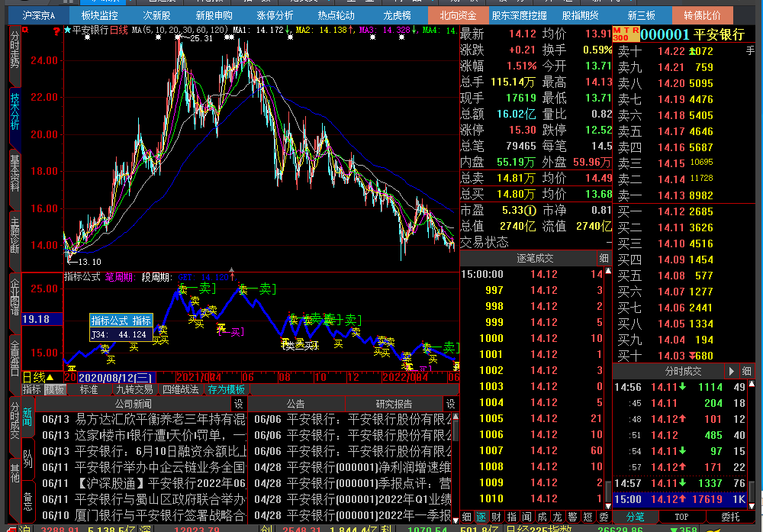763x532 pixels.
Task: Open the 热点轮动 tab
Action: (336, 15)
